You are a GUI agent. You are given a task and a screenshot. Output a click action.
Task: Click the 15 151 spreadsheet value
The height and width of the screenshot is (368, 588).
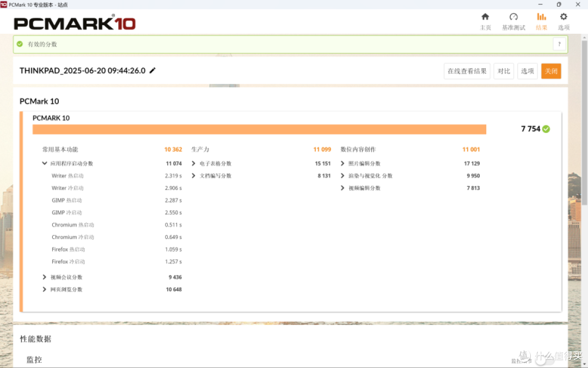coord(322,164)
